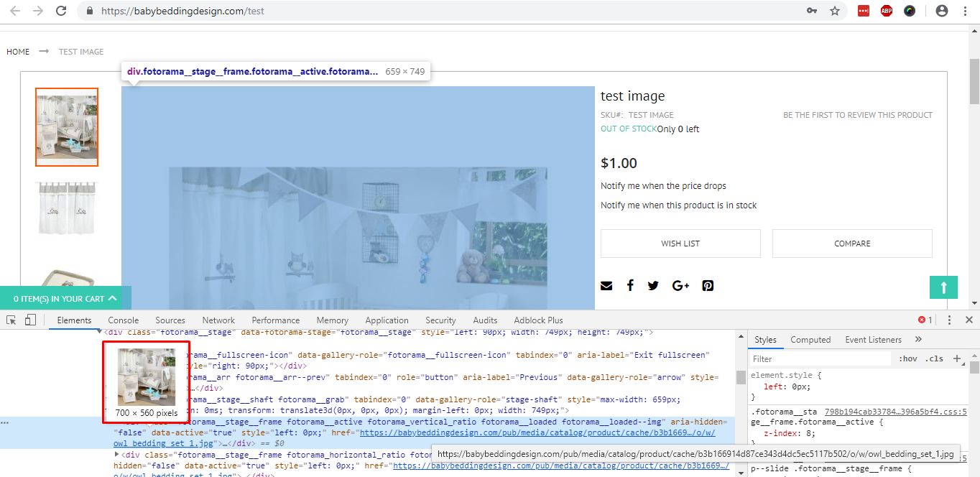This screenshot has width=980, height=477.
Task: Click the COMPARE button
Action: point(852,244)
